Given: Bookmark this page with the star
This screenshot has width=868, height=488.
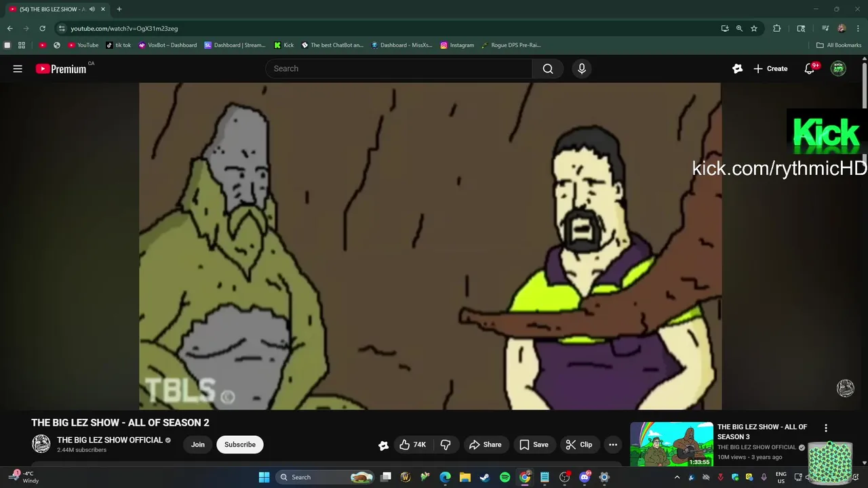Looking at the screenshot, I should (754, 28).
